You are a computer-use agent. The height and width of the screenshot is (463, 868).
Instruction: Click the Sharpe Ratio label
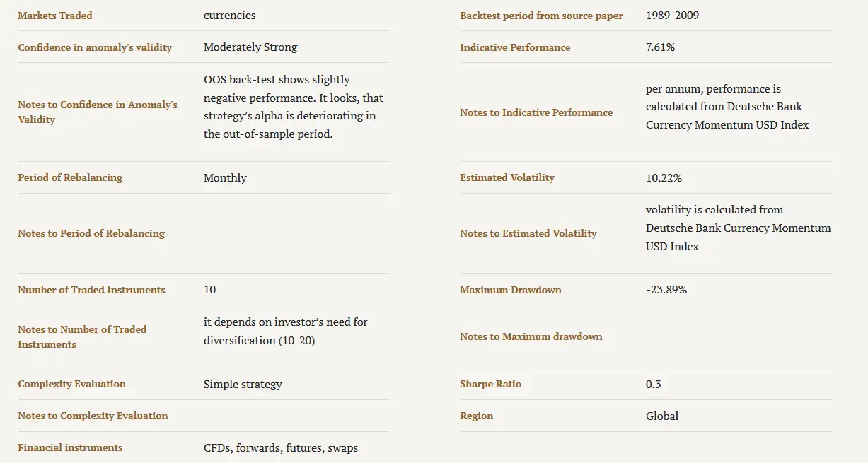pos(490,384)
